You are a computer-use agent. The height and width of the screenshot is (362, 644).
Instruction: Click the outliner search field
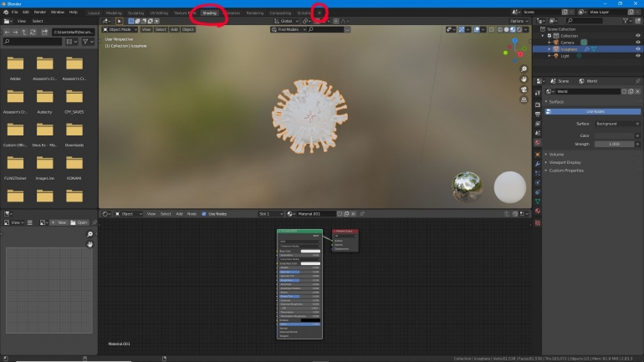tap(585, 21)
